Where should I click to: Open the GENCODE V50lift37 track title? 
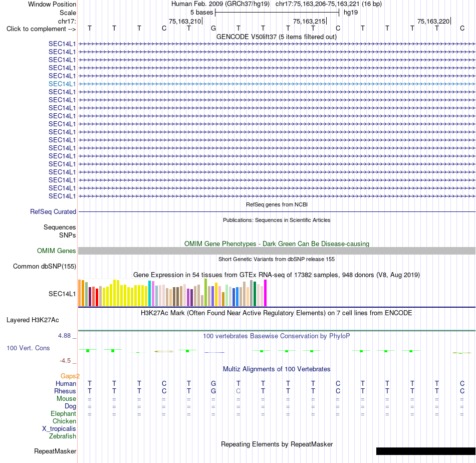(x=277, y=37)
